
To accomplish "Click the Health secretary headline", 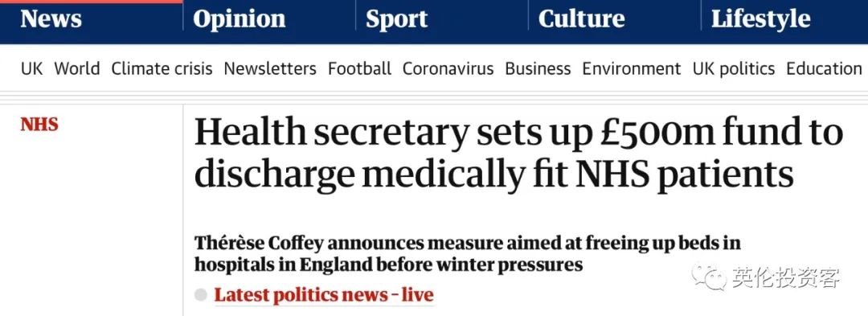I will (x=518, y=154).
